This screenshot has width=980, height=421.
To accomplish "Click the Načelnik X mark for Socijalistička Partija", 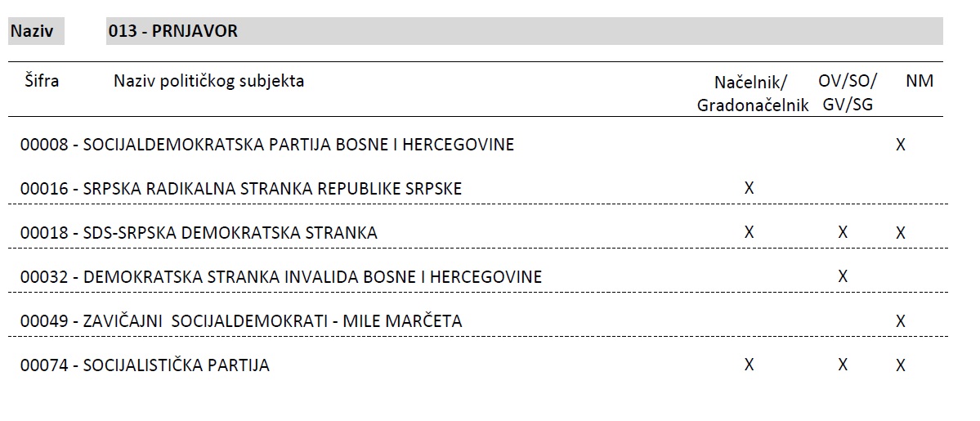I will point(749,364).
